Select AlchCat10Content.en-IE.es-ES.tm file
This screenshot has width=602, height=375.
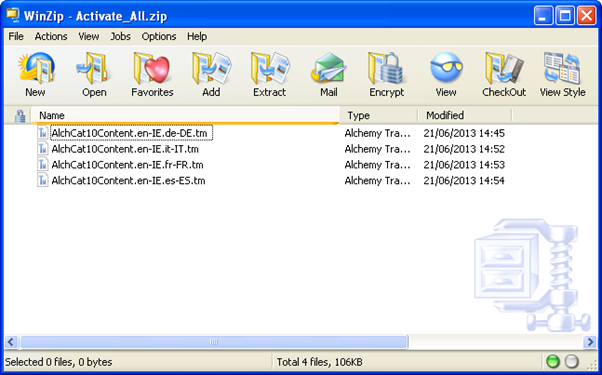click(x=128, y=180)
